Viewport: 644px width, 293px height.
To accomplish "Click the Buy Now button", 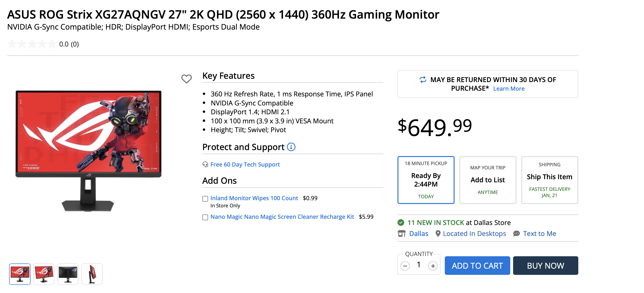I will [x=545, y=266].
